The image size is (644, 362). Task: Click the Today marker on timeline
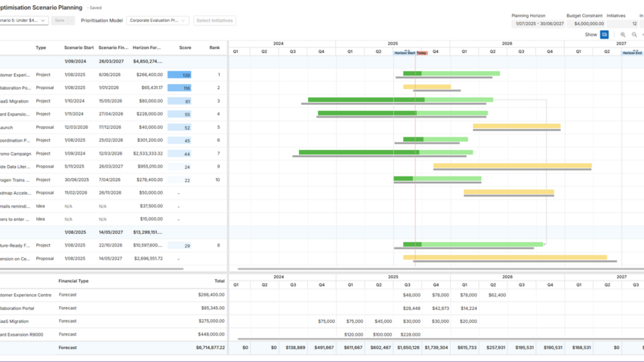tap(421, 53)
